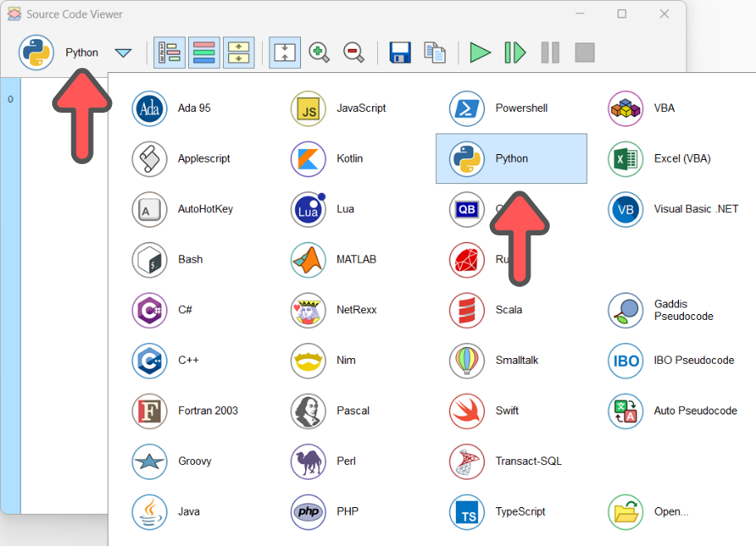
Task: Pick the Lua language icon
Action: 308,209
